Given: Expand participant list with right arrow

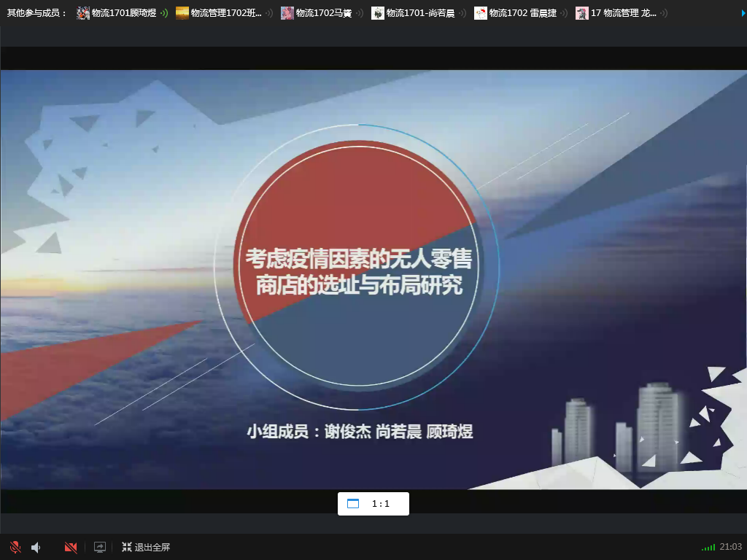Looking at the screenshot, I should tap(743, 12).
